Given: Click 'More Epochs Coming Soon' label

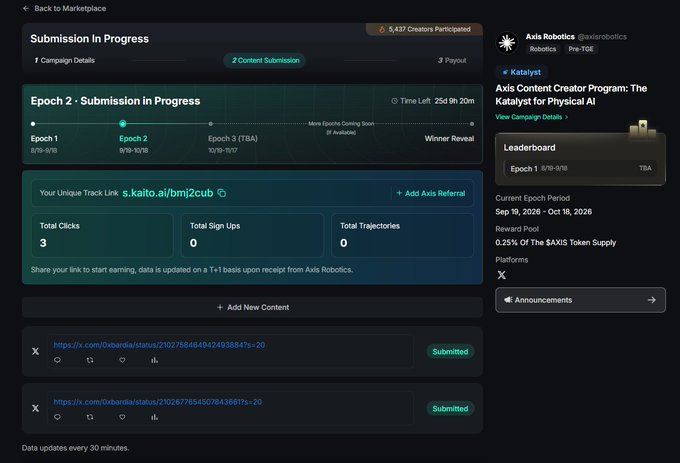Looking at the screenshot, I should (x=341, y=124).
